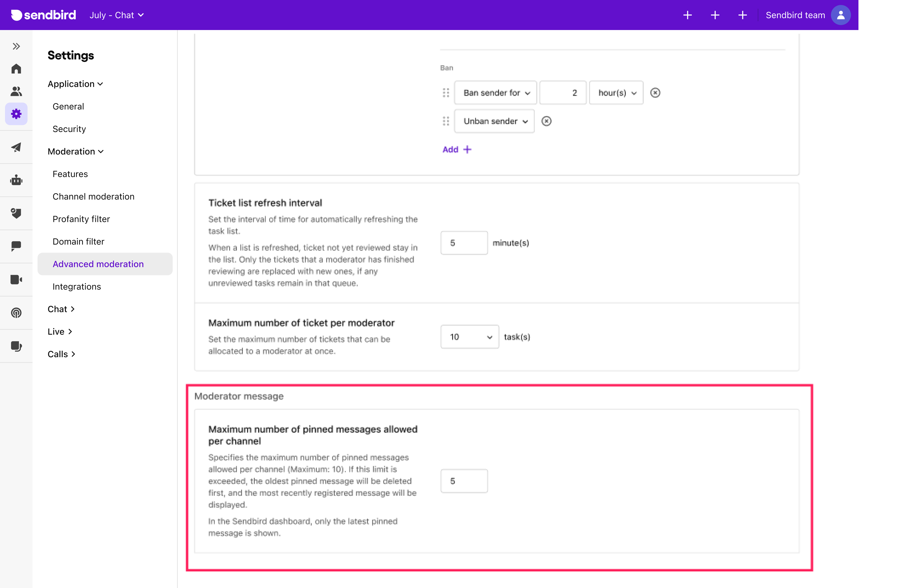
Task: Open the hour(s) unit dropdown
Action: 616,93
